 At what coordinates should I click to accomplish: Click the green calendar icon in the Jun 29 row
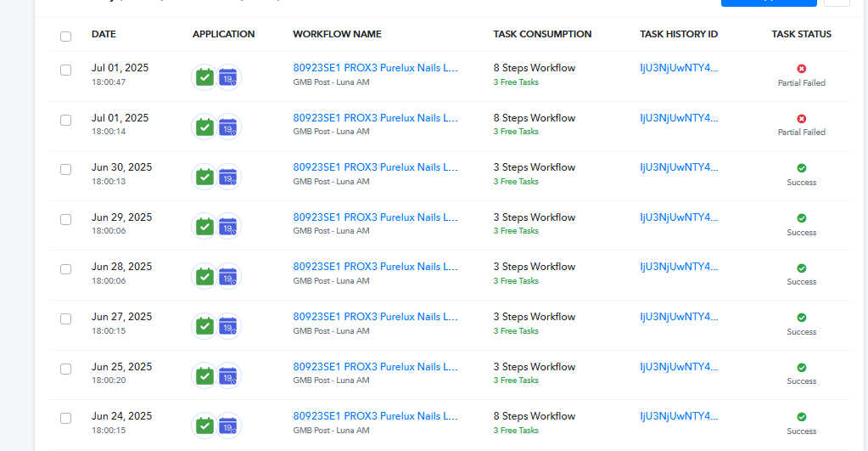pos(204,227)
